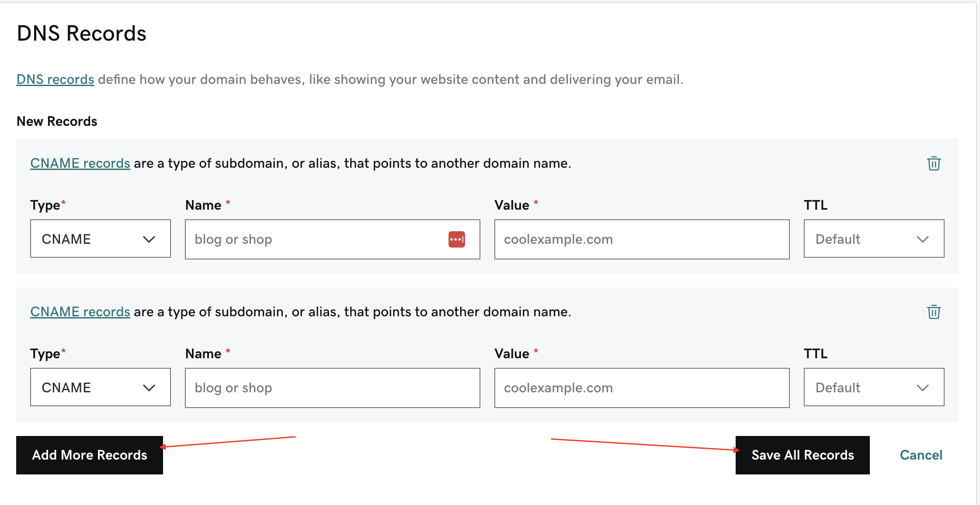
Task: Click the red password manager icon in the Name field
Action: 456,239
